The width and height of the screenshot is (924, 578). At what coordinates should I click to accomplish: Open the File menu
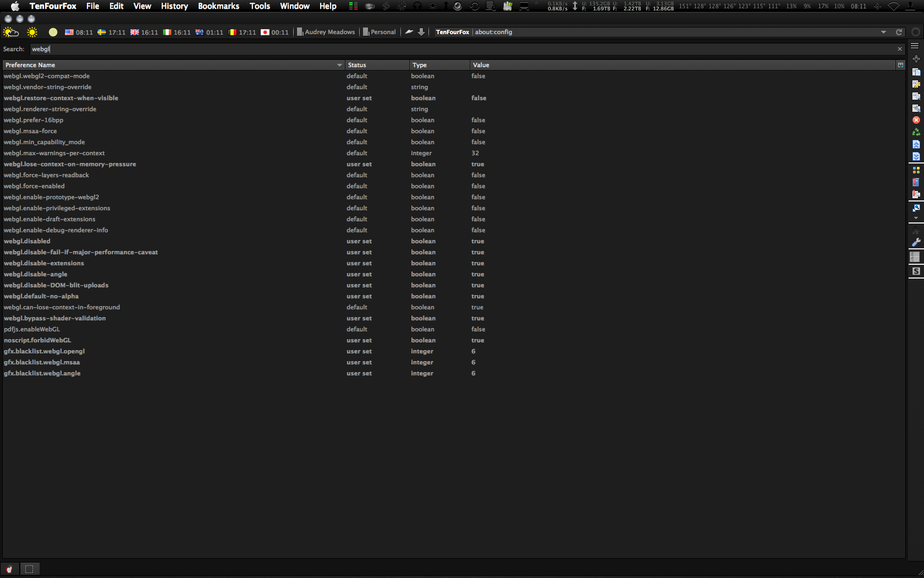click(92, 6)
